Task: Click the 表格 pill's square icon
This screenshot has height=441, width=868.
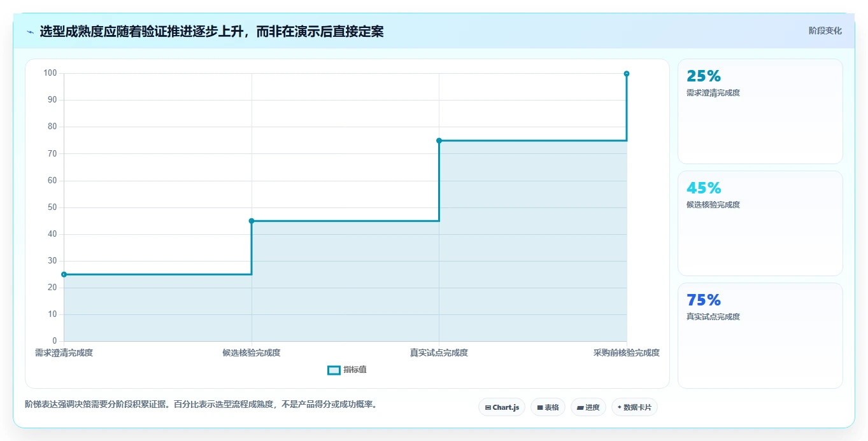Action: (540, 407)
